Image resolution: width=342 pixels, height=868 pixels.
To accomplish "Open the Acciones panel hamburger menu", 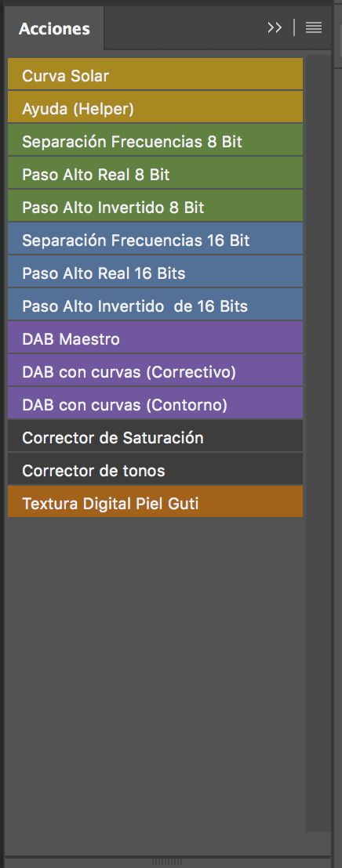I will point(313,27).
